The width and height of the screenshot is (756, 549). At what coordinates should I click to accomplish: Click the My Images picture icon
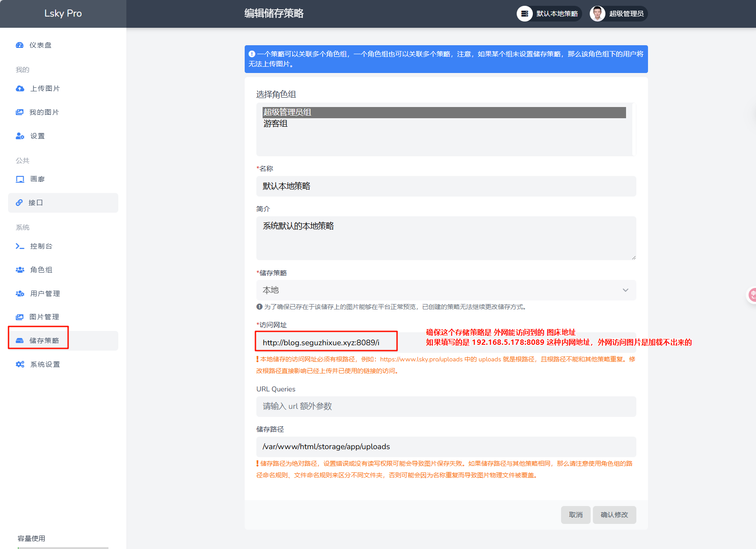click(20, 112)
